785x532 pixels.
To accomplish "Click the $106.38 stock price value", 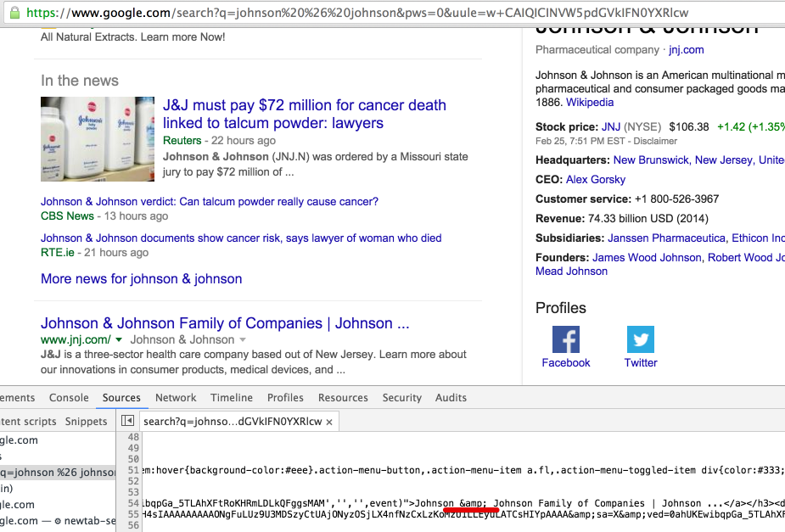I will coord(689,127).
